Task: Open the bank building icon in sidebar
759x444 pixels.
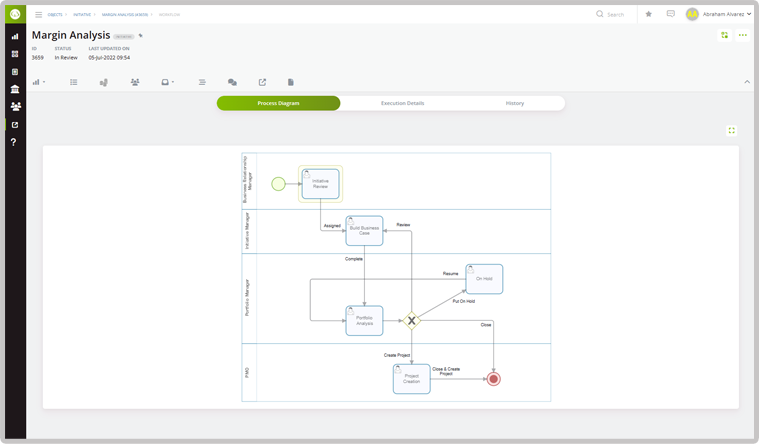Action: pos(15,89)
